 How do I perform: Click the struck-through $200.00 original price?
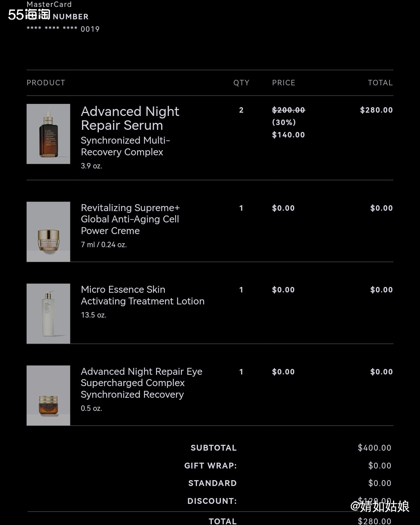point(288,110)
